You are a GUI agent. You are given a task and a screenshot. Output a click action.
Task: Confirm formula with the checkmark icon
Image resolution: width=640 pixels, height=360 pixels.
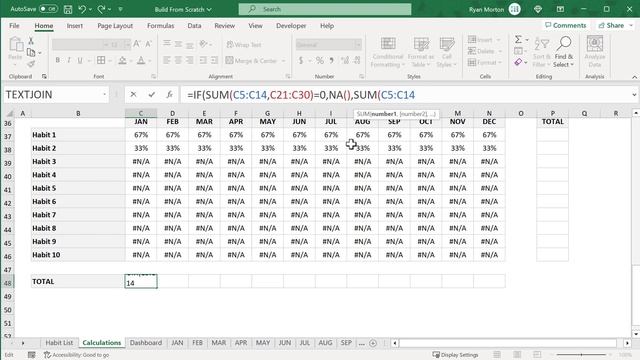(x=151, y=95)
